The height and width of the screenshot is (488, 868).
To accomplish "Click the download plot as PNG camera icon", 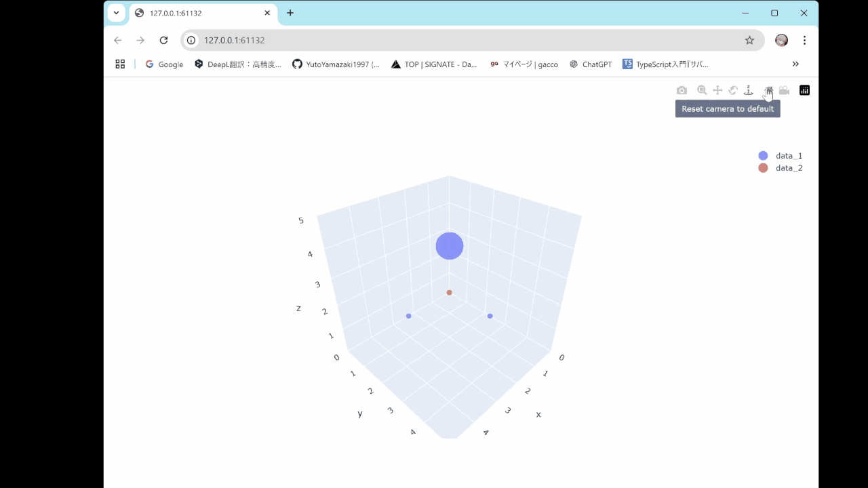I will [x=682, y=90].
